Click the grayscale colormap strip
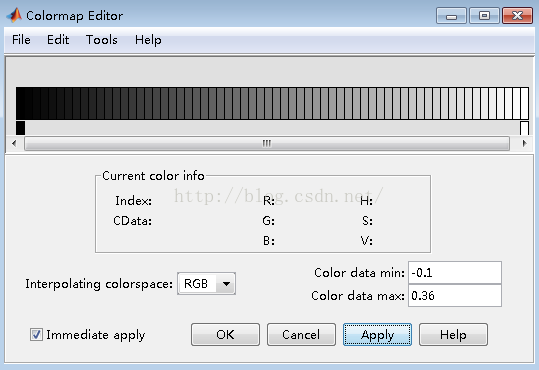This screenshot has height=370, width=539. (x=272, y=103)
